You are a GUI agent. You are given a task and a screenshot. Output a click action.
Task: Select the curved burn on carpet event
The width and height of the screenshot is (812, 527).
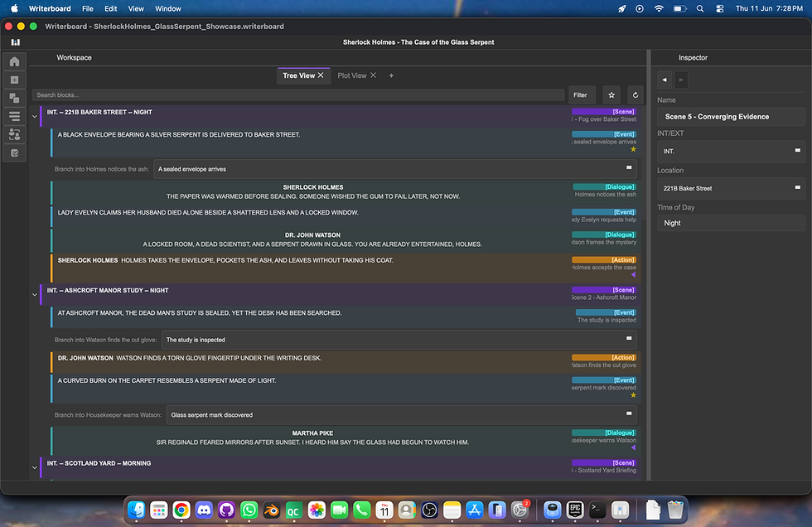(346, 389)
